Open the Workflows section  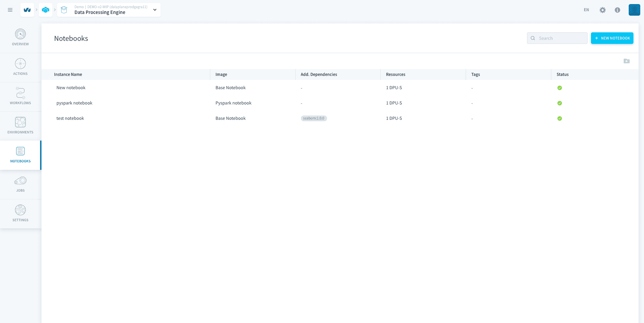click(20, 97)
